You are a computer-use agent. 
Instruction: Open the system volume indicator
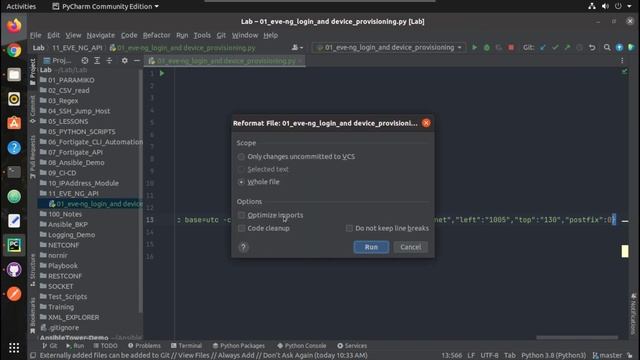[605, 6]
